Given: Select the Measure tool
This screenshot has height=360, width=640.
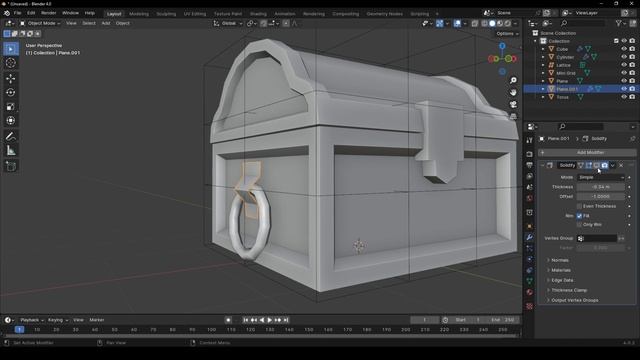Looking at the screenshot, I should coord(11,151).
